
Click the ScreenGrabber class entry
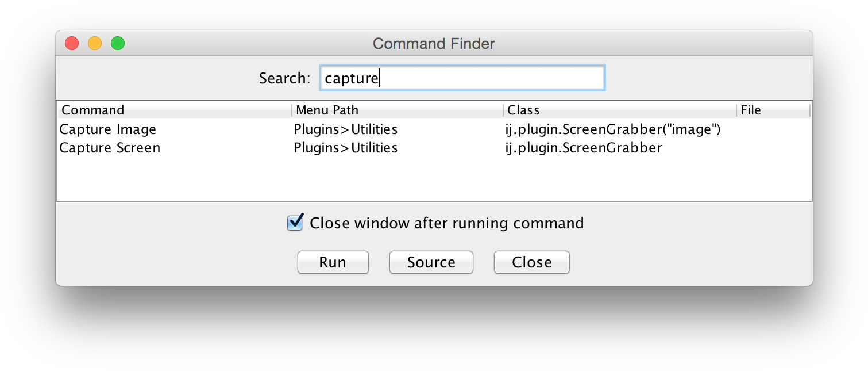click(x=584, y=148)
